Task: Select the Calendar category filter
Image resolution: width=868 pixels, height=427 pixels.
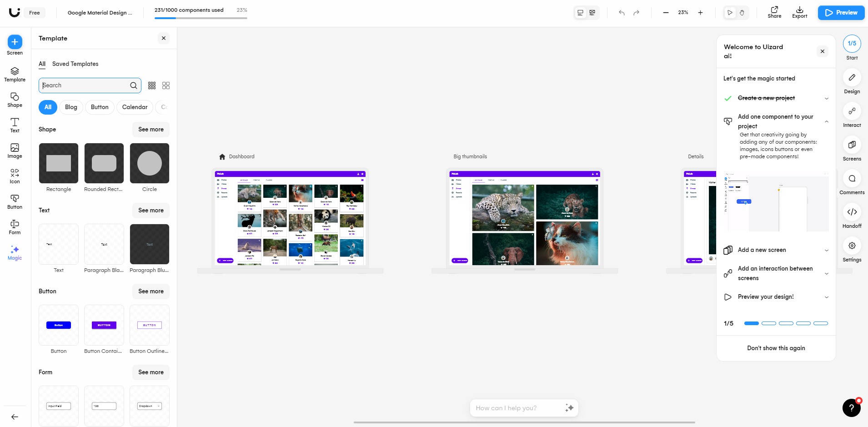Action: coord(135,107)
